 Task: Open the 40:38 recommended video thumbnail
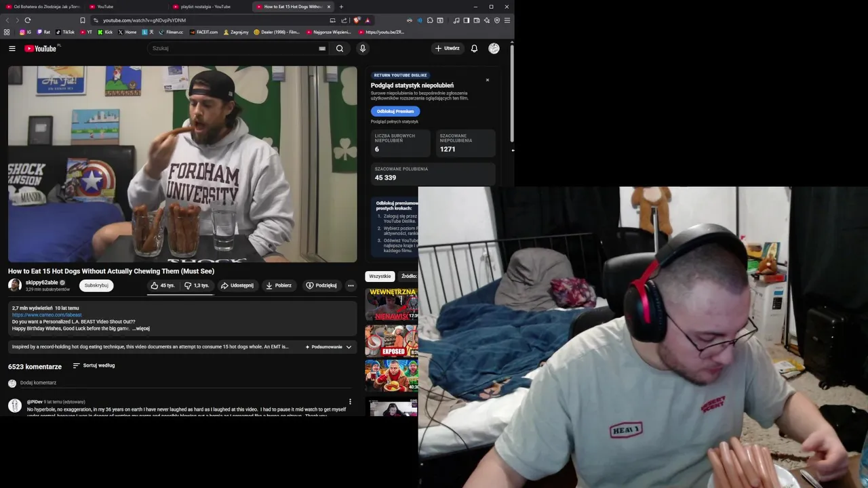tap(392, 376)
